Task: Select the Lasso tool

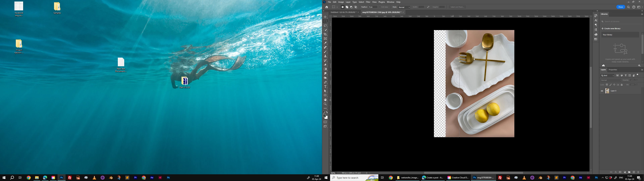Action: click(325, 25)
